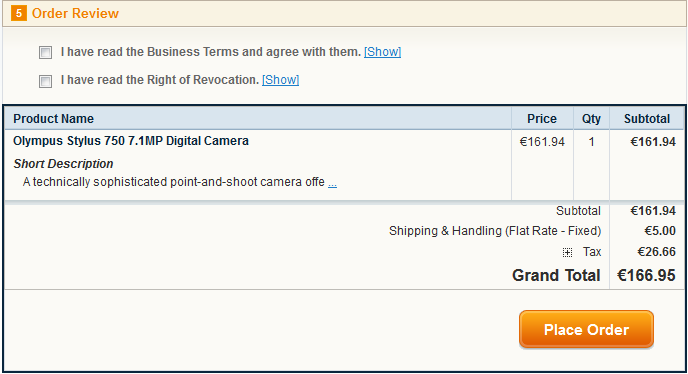Screen dimensions: 688x374
Task: Click the Place Order button
Action: (x=586, y=329)
